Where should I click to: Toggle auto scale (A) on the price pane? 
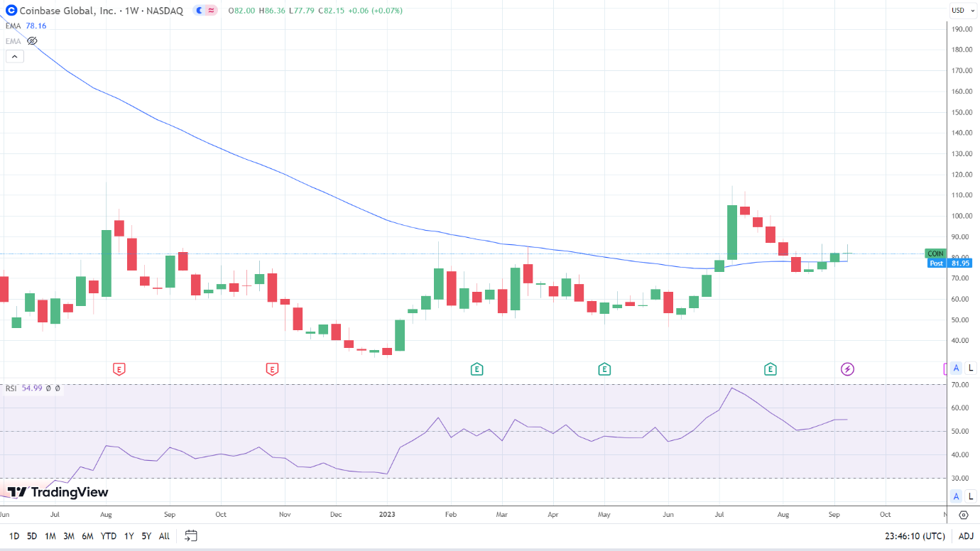(957, 368)
